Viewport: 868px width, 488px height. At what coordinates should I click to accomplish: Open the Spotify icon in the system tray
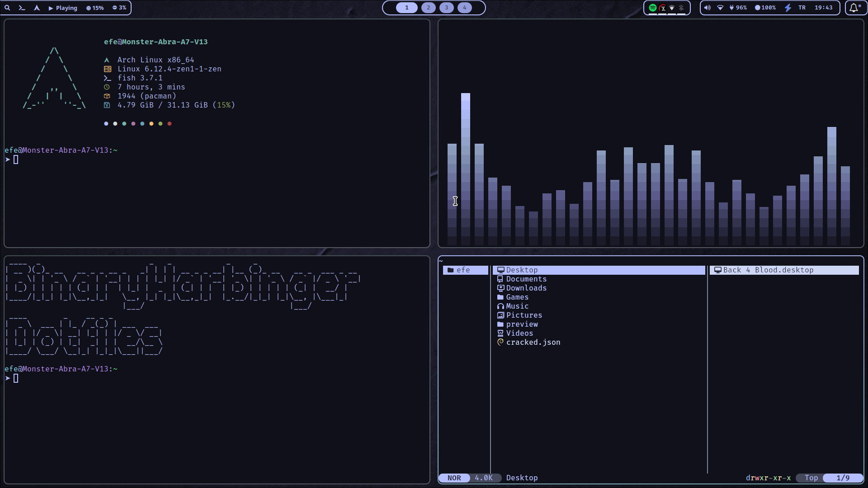[653, 8]
